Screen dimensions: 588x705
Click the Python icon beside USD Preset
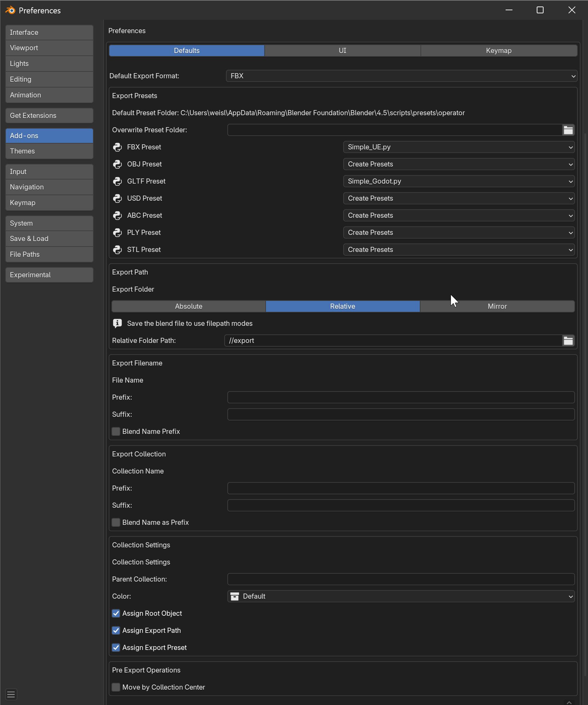pos(117,198)
